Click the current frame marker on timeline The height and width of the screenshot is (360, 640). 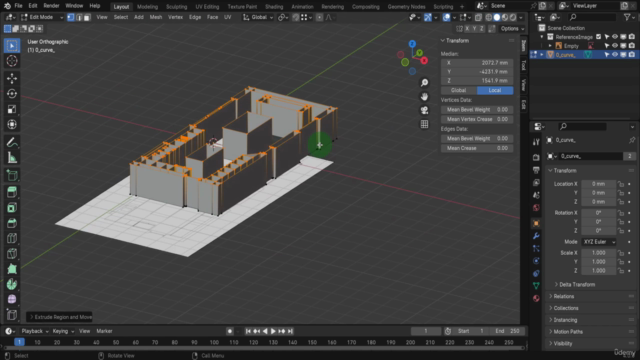[x=19, y=342]
